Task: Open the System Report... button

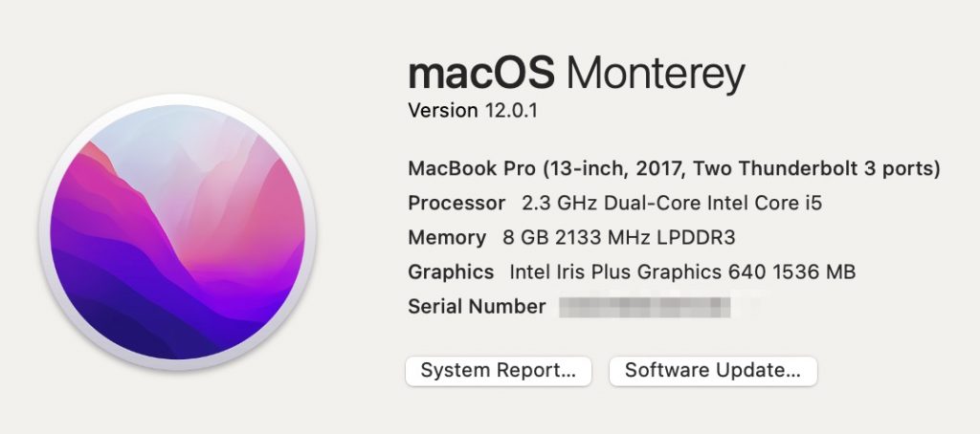Action: click(x=498, y=371)
